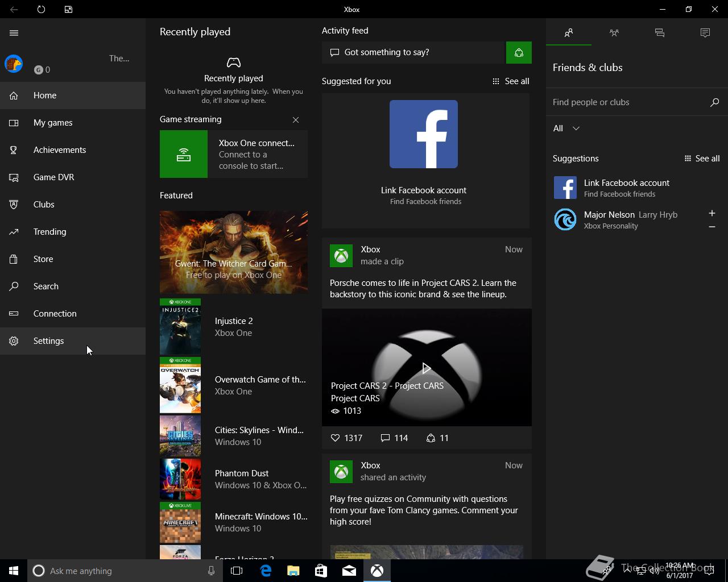Like the Project CARS post (1317)
This screenshot has height=582, width=728.
pos(346,438)
